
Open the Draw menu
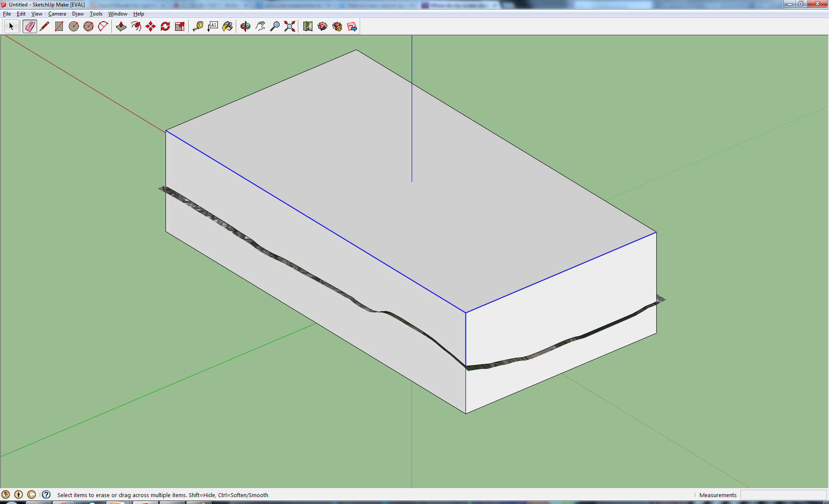[78, 14]
